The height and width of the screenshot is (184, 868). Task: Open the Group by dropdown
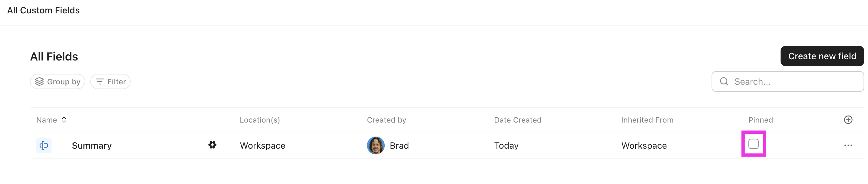[57, 81]
